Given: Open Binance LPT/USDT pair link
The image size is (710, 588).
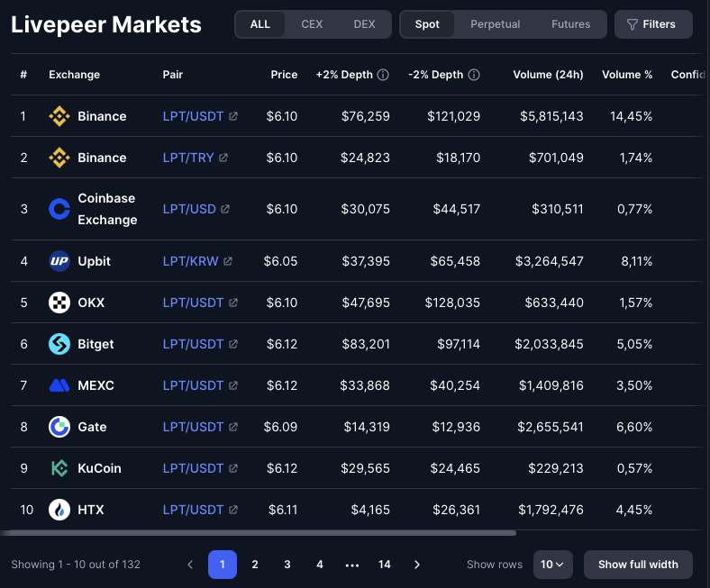Looking at the screenshot, I should 194,116.
